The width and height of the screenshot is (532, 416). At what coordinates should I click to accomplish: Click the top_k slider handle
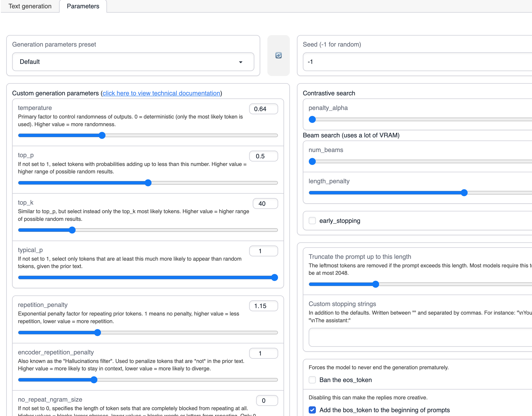click(x=72, y=230)
